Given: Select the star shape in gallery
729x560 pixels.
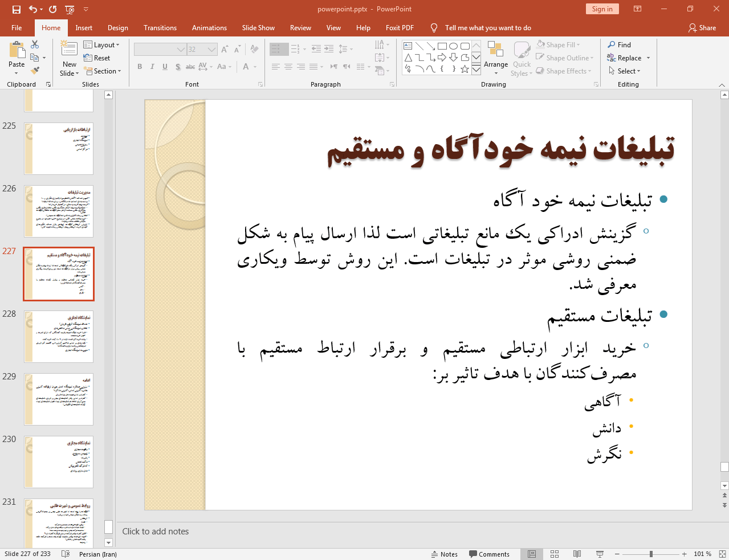Looking at the screenshot, I should point(465,69).
